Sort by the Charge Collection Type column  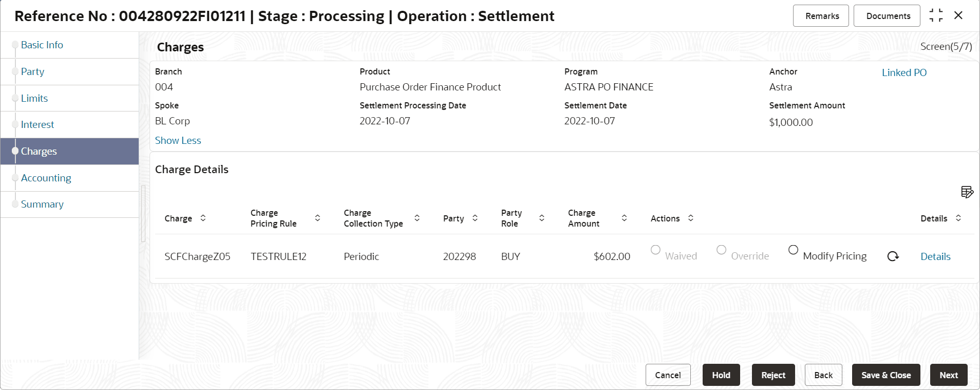point(417,218)
